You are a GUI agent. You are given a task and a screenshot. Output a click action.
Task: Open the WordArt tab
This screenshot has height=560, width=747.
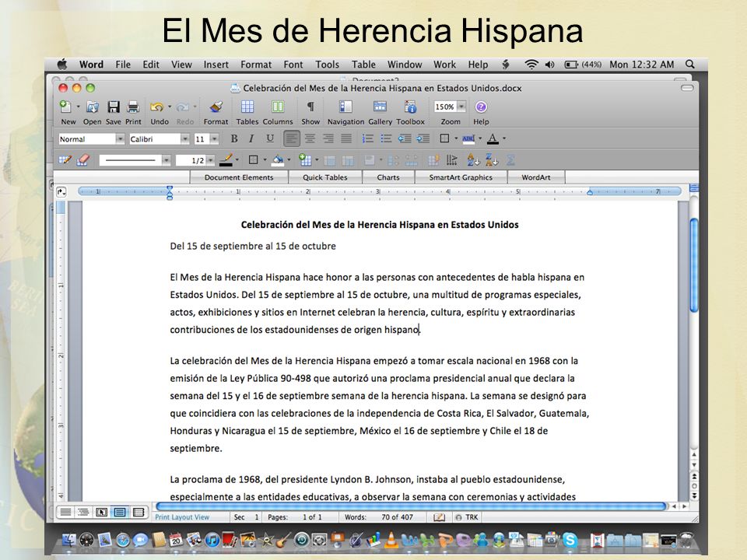tap(536, 177)
